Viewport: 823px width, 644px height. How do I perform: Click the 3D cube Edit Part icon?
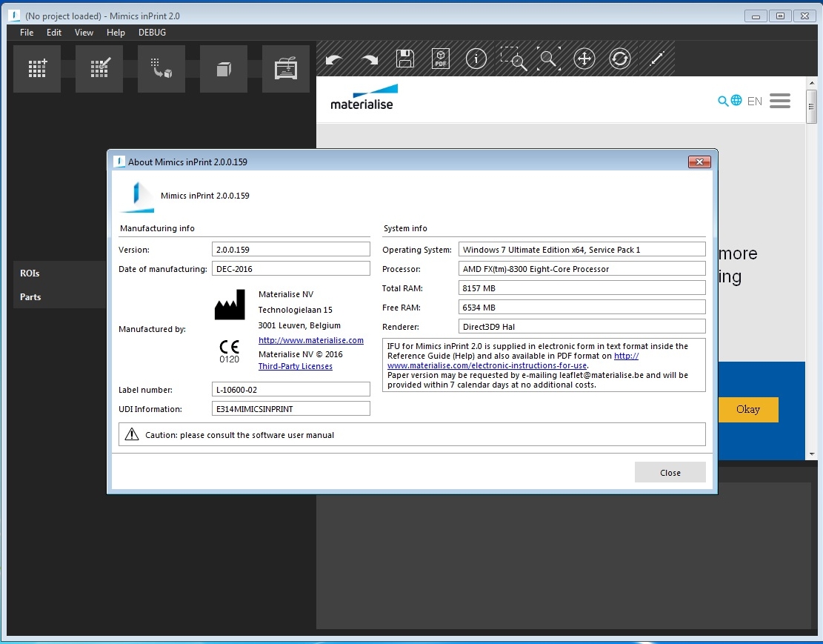pos(224,68)
